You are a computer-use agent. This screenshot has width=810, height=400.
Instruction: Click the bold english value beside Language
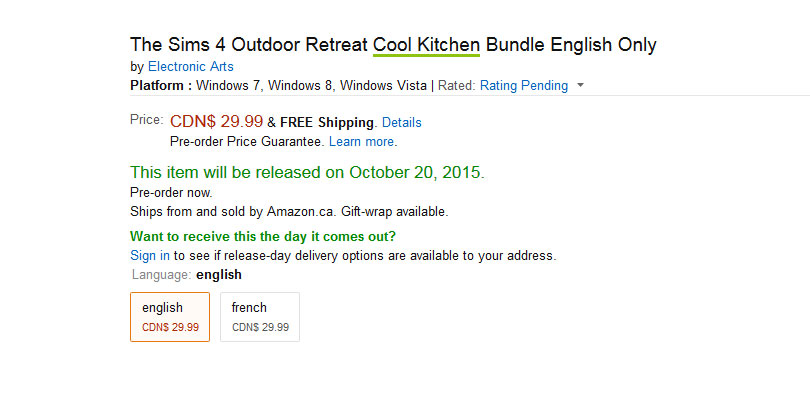[x=219, y=274]
